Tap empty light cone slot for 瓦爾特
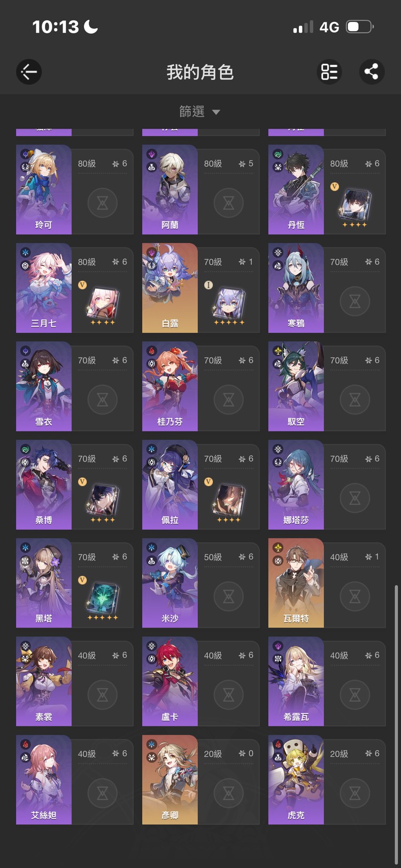 355,596
